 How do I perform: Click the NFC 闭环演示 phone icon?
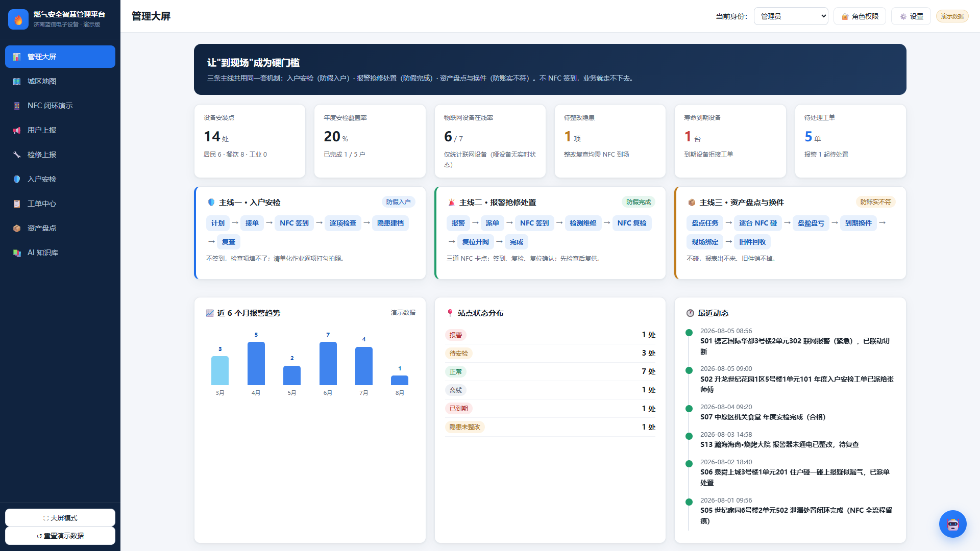(x=17, y=106)
